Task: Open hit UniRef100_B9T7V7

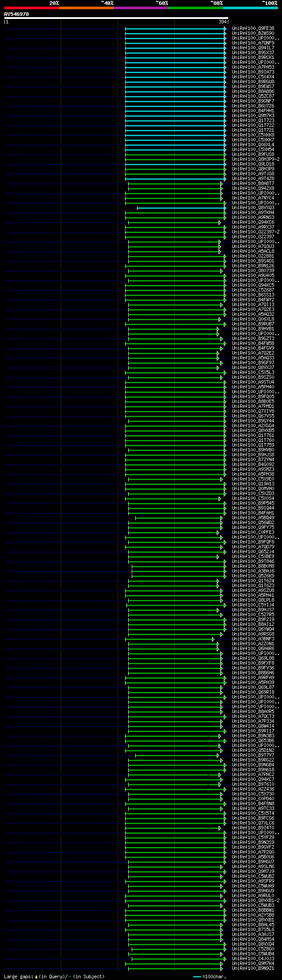Action: pyautogui.click(x=253, y=755)
